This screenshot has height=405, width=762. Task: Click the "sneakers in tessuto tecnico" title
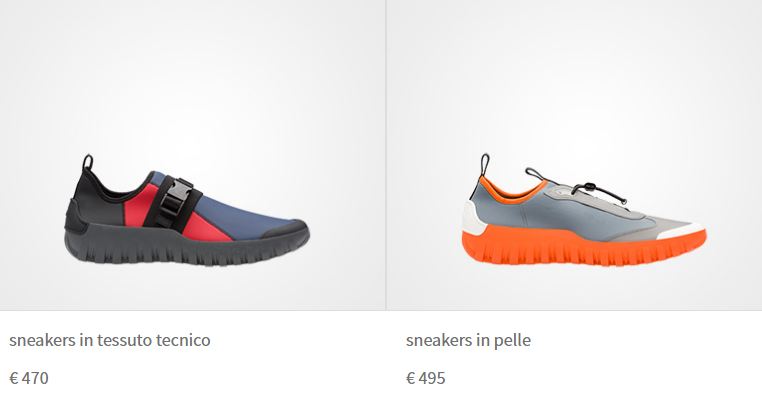tap(110, 340)
